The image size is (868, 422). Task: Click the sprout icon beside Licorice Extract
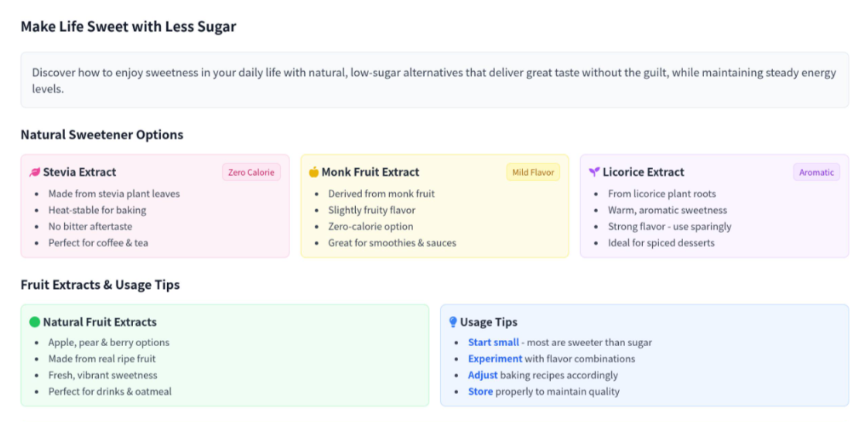coord(593,172)
